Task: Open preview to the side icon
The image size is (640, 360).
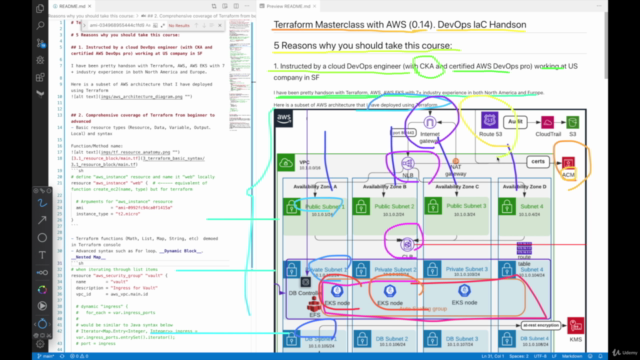Action: point(225,6)
